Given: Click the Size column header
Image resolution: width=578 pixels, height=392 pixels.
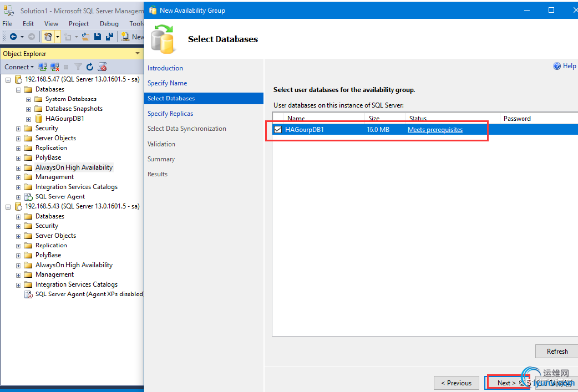Looking at the screenshot, I should 385,118.
